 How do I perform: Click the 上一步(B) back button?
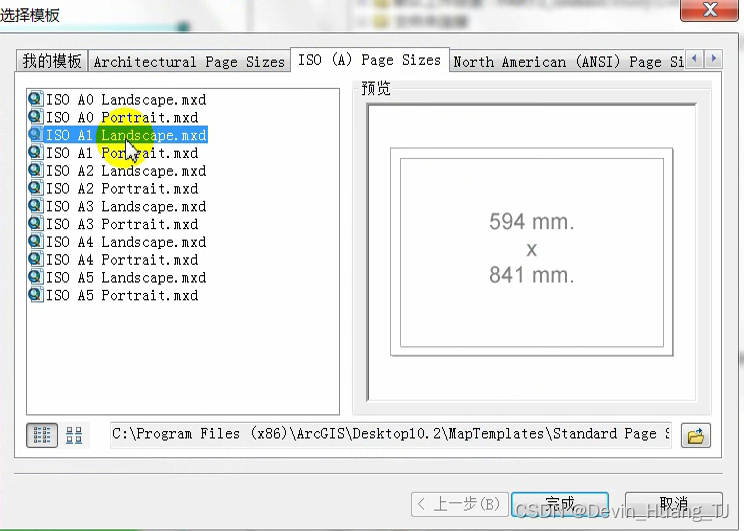(460, 504)
